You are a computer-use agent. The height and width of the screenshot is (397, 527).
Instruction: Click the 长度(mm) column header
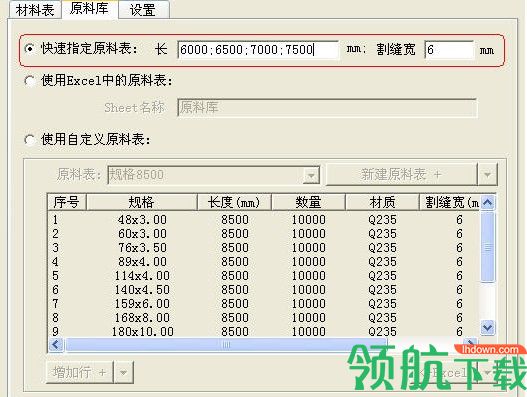(x=234, y=202)
